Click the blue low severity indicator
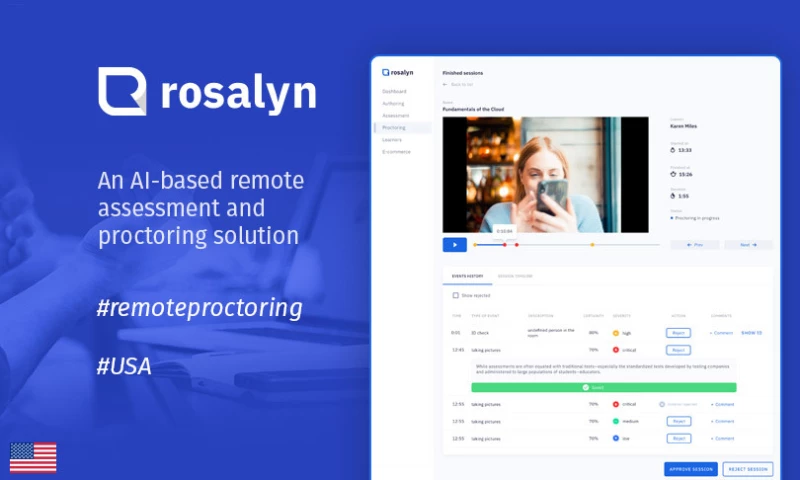The width and height of the screenshot is (800, 480). (615, 438)
